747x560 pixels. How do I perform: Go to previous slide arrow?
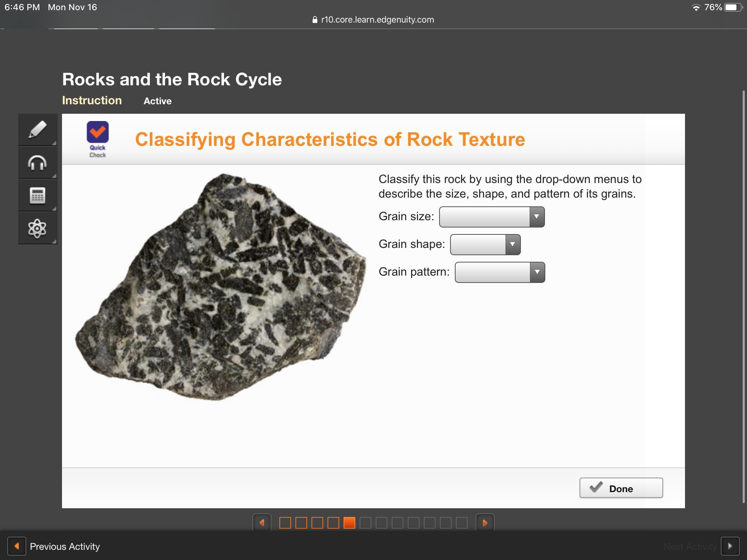click(x=262, y=523)
